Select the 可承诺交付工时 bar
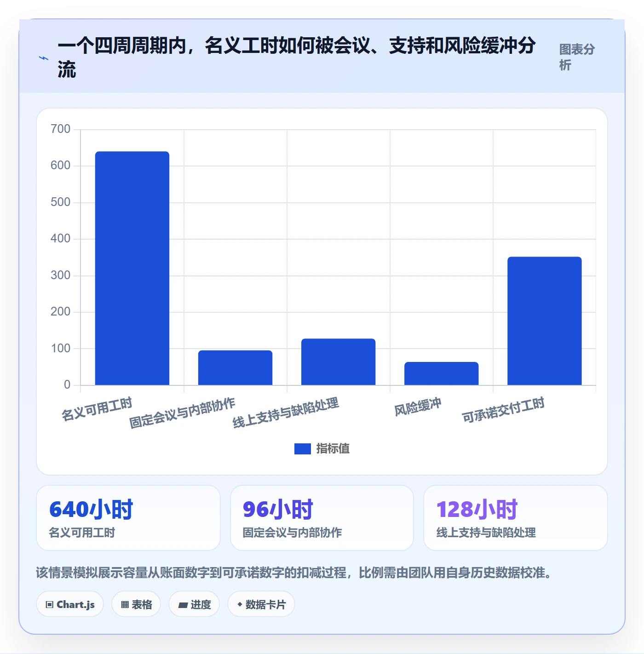 (x=544, y=321)
